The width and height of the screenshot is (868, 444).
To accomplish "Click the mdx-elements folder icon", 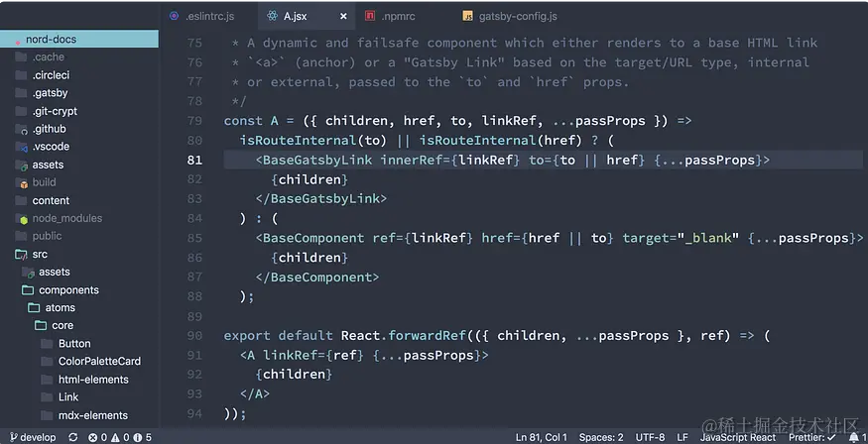I will (47, 415).
